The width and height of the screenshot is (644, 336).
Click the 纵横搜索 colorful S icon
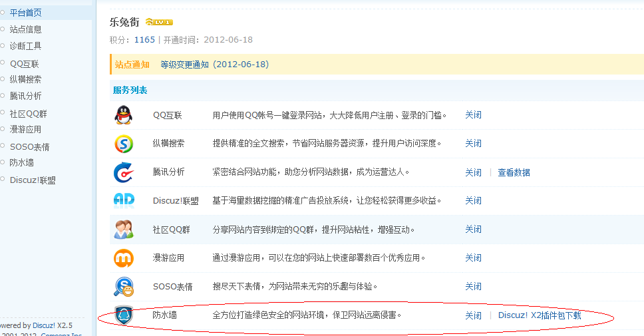(124, 144)
